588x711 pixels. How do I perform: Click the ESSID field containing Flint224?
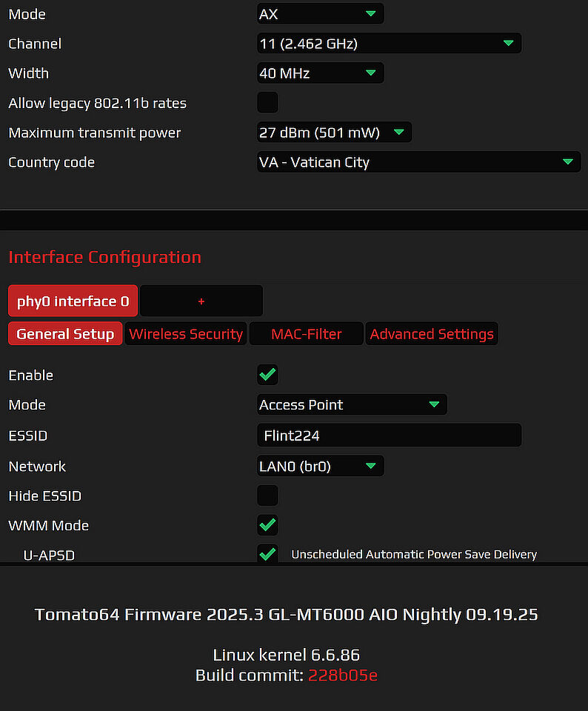click(389, 435)
